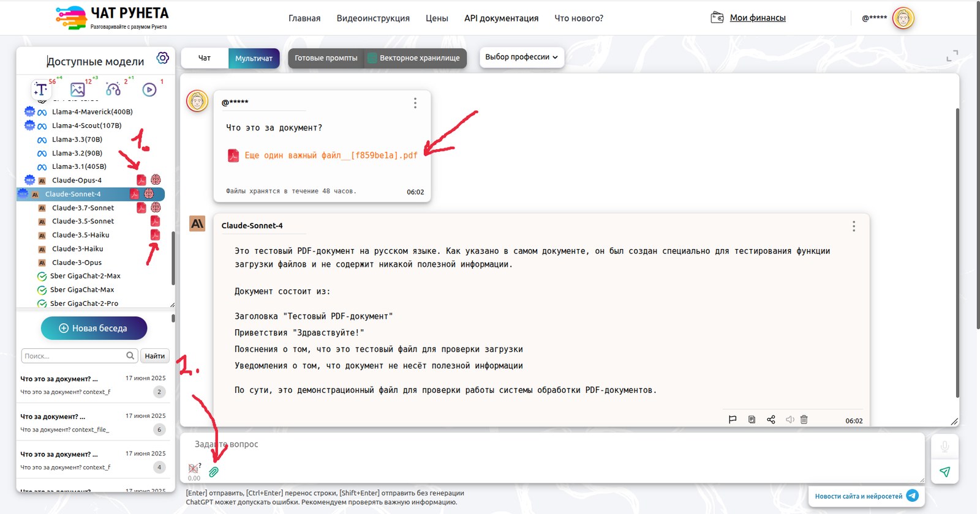Select the Llama-3.1(405B) model
Image resolution: width=980 pixels, height=514 pixels.
click(x=79, y=166)
